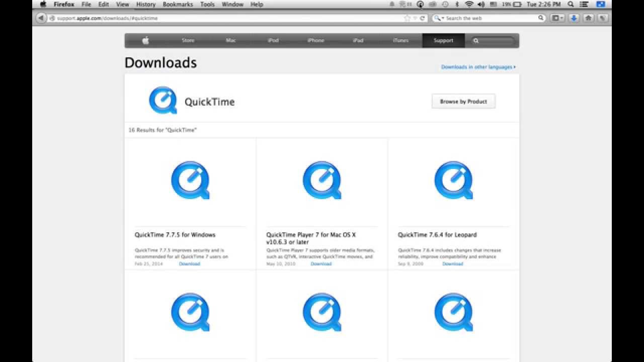
Task: Click QuickTime Player 7 for Mac icon
Action: [322, 181]
